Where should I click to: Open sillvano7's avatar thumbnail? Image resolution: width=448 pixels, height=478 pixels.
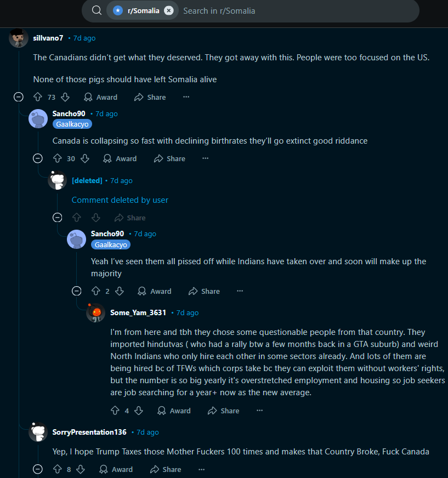pos(19,38)
